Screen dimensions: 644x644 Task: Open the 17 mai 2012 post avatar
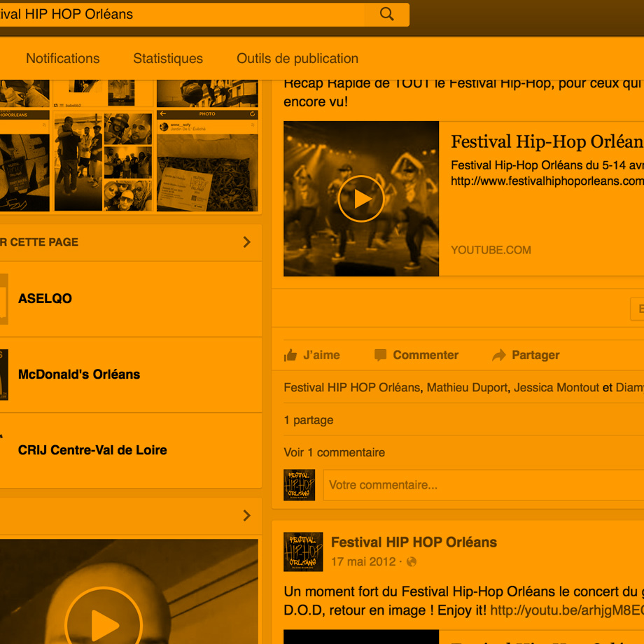point(303,552)
